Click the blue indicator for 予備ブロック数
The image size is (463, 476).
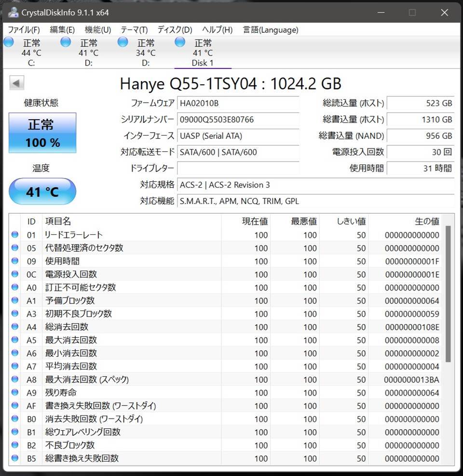pyautogui.click(x=14, y=300)
